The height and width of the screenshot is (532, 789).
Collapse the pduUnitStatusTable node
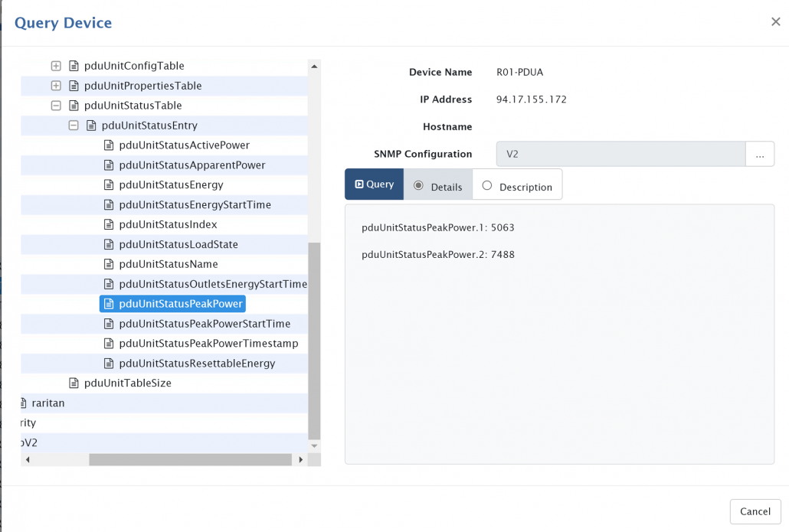tap(56, 106)
